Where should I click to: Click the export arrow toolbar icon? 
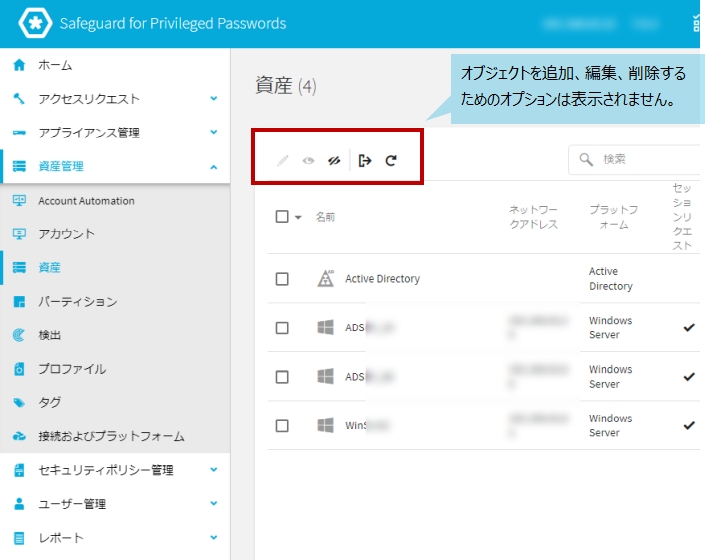pos(365,160)
